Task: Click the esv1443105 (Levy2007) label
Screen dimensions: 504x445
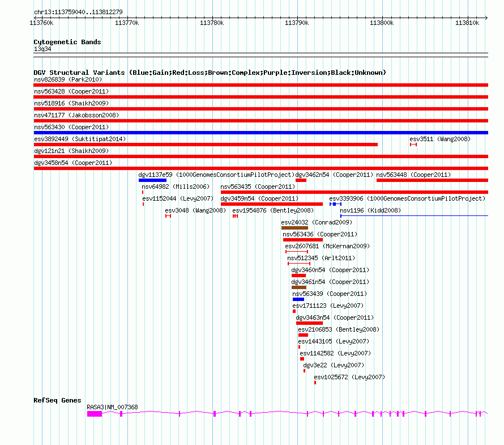Action: 334,341
